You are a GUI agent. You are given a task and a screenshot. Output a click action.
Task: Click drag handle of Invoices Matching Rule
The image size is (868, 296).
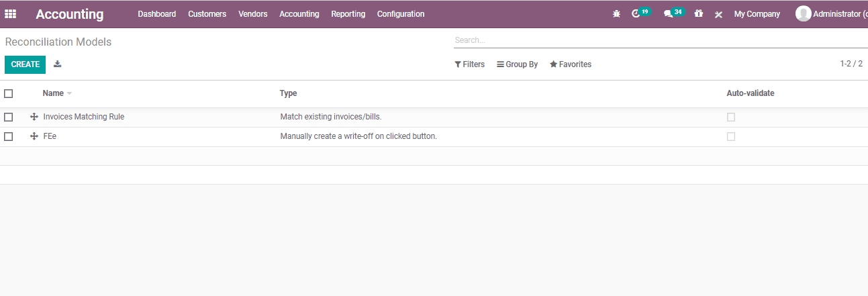point(34,117)
